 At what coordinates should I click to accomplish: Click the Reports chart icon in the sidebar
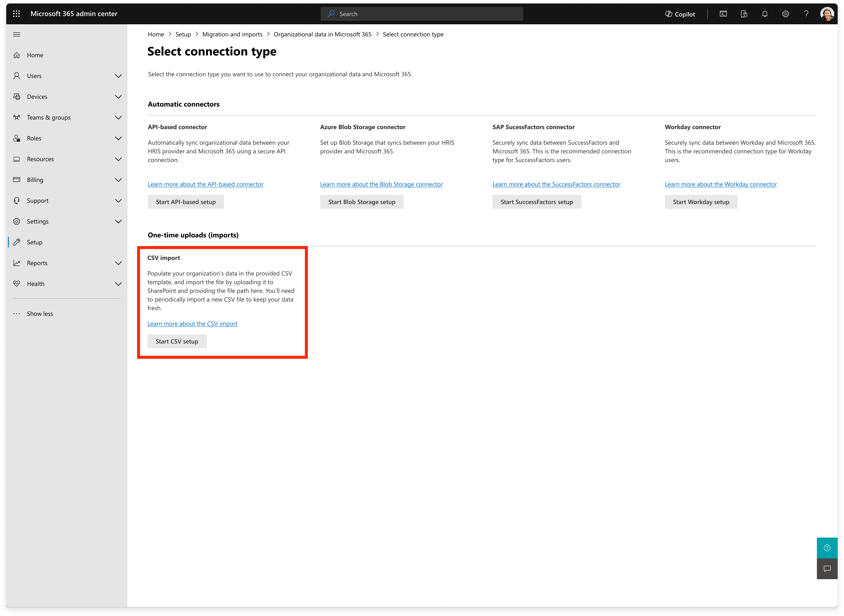tap(16, 263)
